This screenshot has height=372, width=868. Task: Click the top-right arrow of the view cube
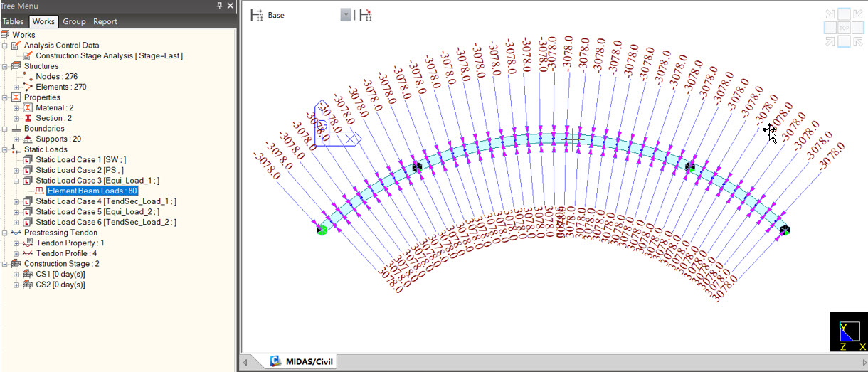click(858, 14)
